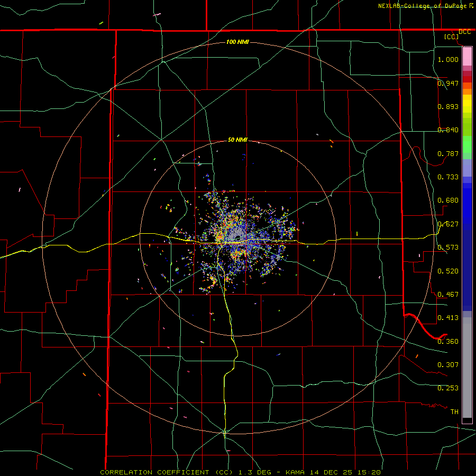The height and width of the screenshot is (476, 476).
Task: Click the Correlation Coefficient caption at bottom
Action: tap(240, 472)
